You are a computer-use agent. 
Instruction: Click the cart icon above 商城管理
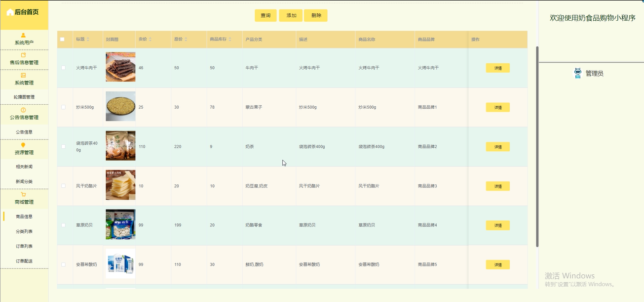[24, 194]
